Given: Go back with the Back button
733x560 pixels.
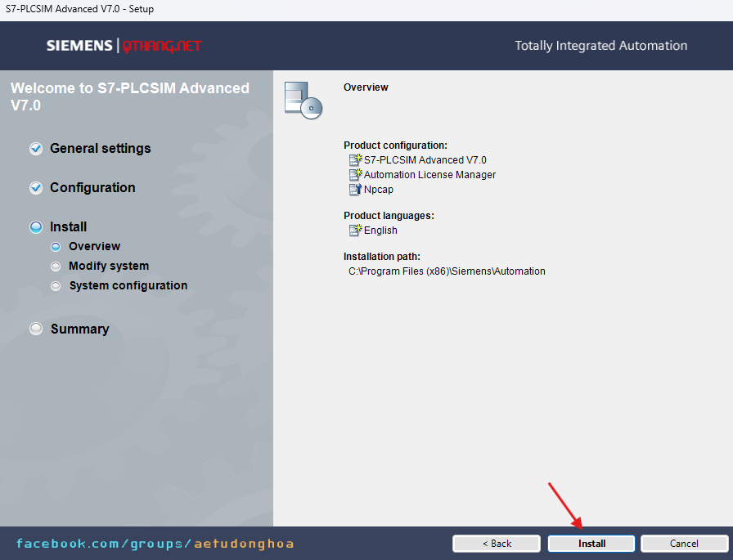Looking at the screenshot, I should click(x=497, y=544).
